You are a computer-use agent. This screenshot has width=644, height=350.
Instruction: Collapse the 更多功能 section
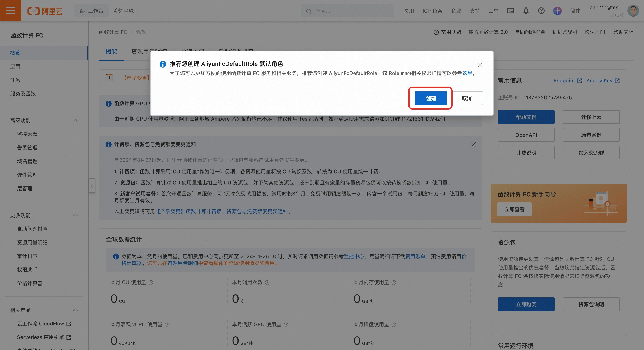[75, 215]
